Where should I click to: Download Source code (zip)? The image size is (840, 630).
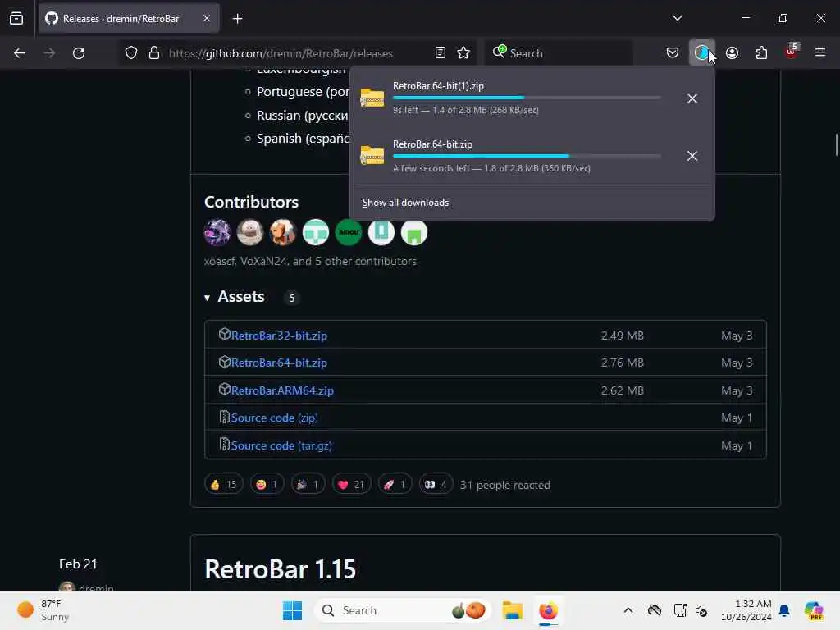pos(274,418)
